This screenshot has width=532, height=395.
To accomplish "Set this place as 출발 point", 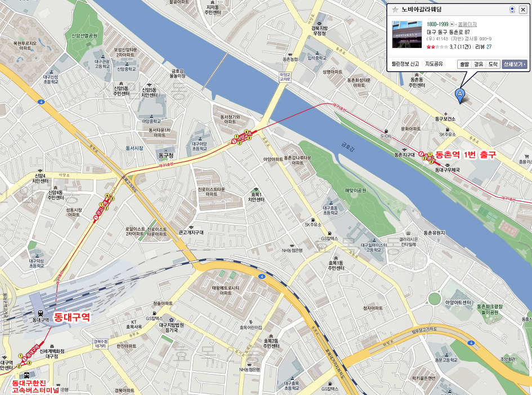I will point(464,64).
